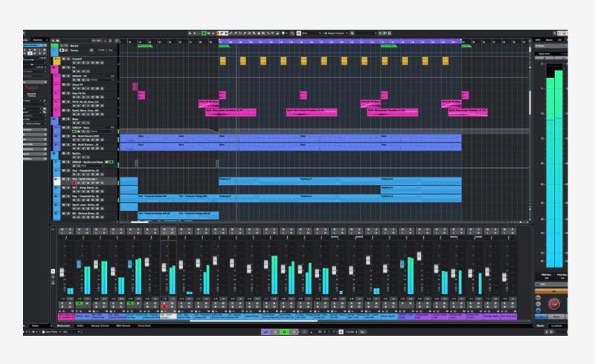Select the first yellow Crashall clip
This screenshot has height=364, width=595.
[x=222, y=61]
